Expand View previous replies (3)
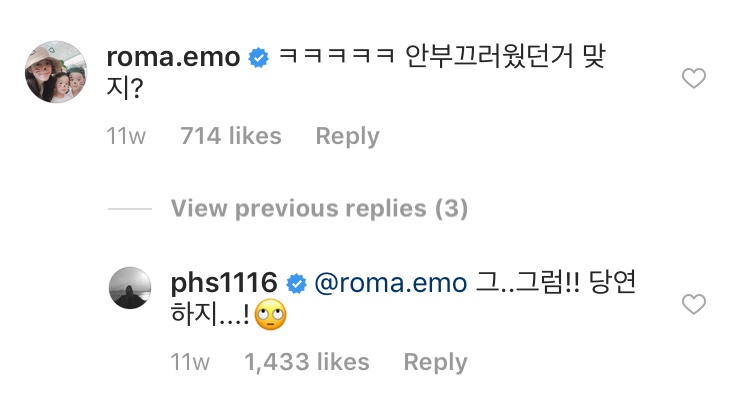 pos(319,209)
